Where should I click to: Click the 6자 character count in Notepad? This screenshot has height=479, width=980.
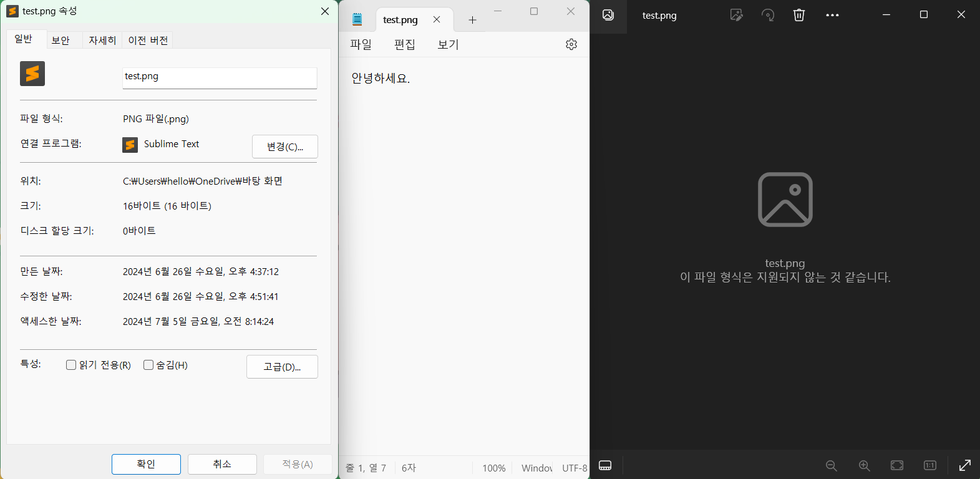click(x=409, y=468)
